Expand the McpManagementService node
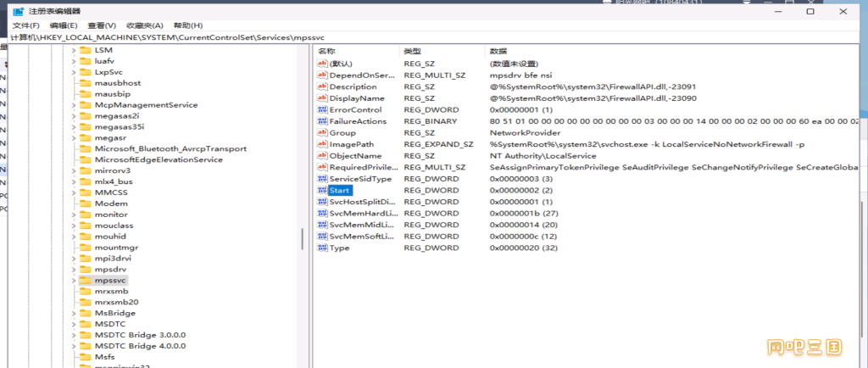This screenshot has height=368, width=868. point(73,104)
